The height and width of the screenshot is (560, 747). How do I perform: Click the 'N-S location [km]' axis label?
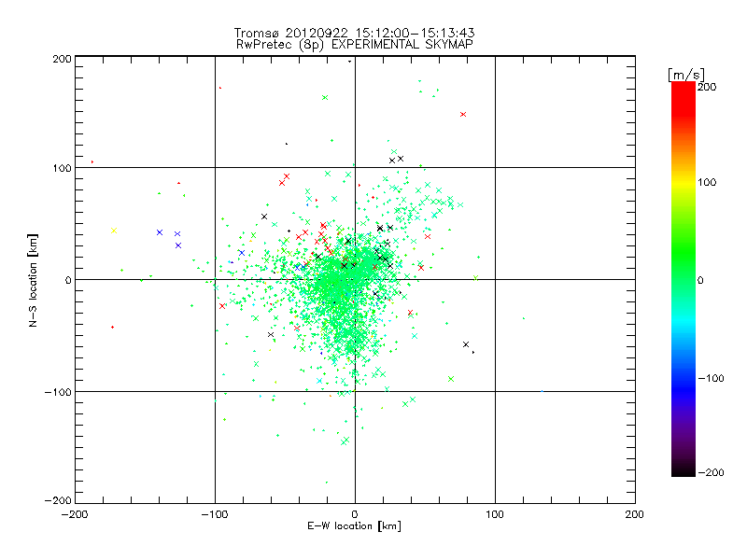point(33,281)
